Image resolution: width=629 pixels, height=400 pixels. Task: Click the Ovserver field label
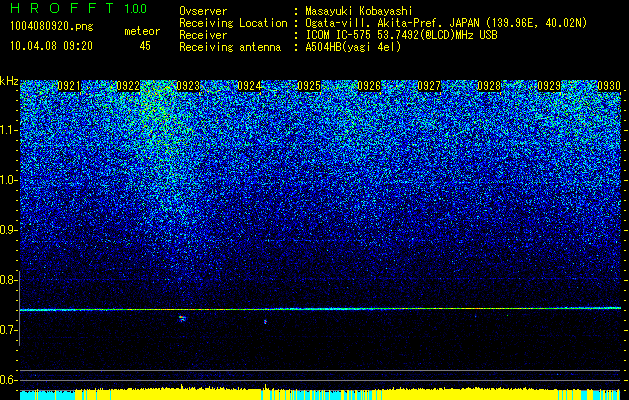203,11
